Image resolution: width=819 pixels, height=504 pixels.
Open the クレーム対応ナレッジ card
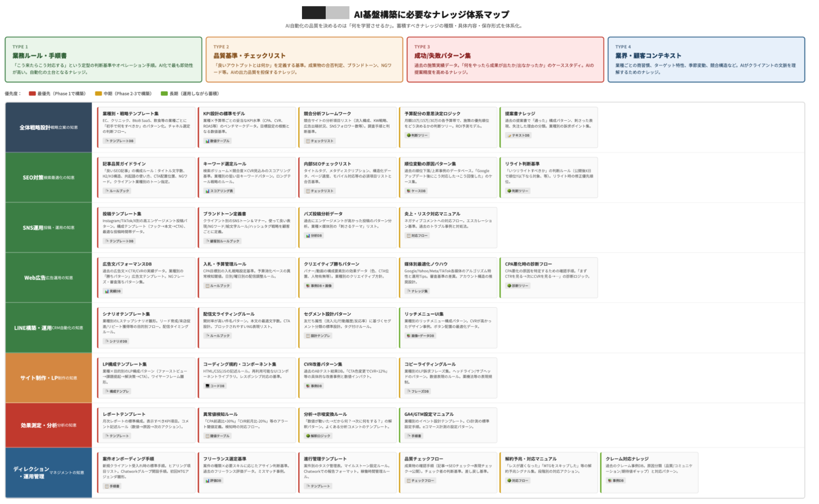click(649, 472)
